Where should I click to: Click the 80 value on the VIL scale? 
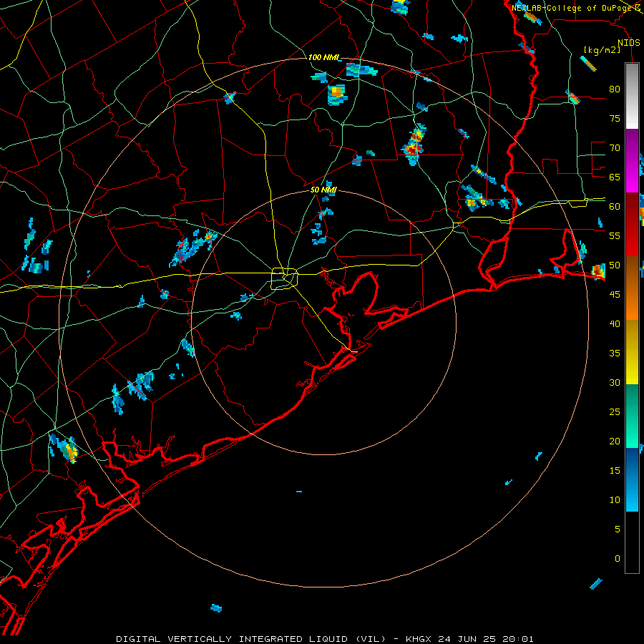pyautogui.click(x=615, y=89)
